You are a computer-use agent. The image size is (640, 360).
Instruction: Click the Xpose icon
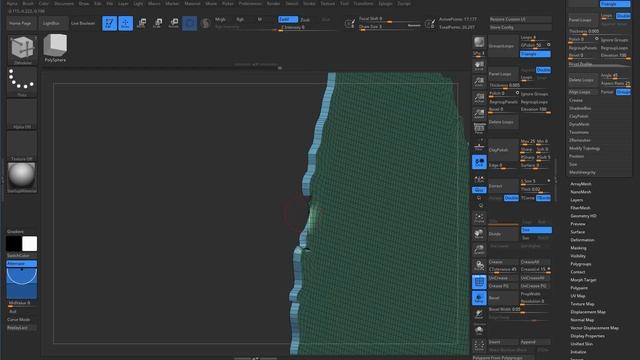pos(479,345)
